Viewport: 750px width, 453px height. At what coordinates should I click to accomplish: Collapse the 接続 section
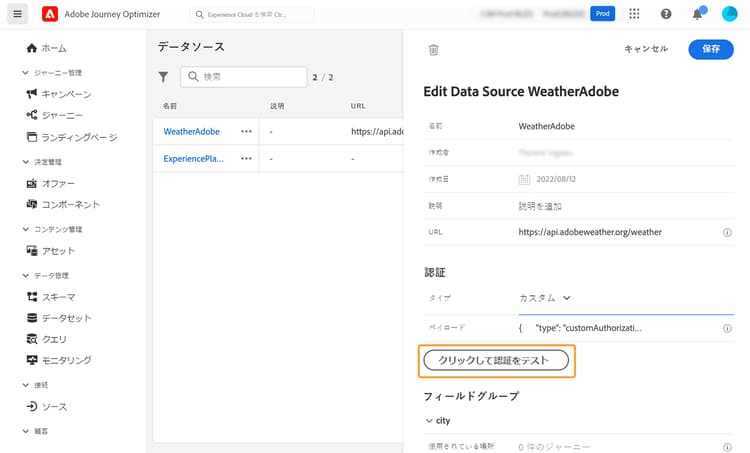pyautogui.click(x=25, y=385)
